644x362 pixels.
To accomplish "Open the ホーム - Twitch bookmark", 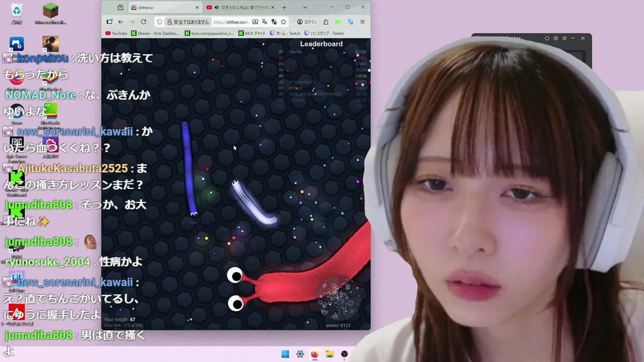I will pos(285,33).
